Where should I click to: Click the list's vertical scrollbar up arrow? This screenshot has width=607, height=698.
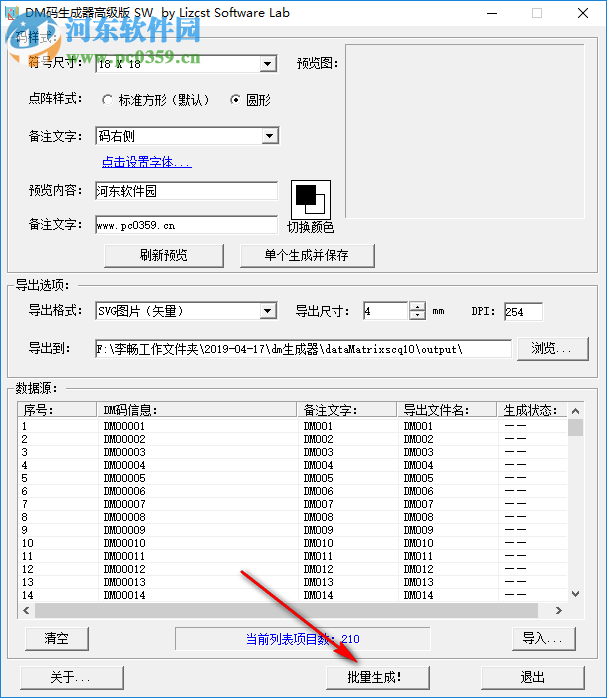tap(575, 410)
